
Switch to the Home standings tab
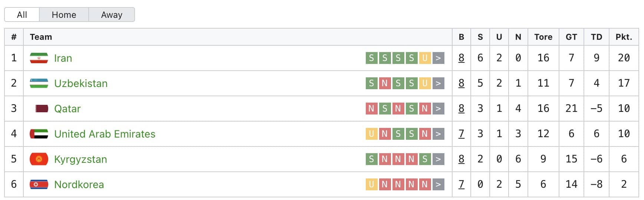[x=64, y=15]
